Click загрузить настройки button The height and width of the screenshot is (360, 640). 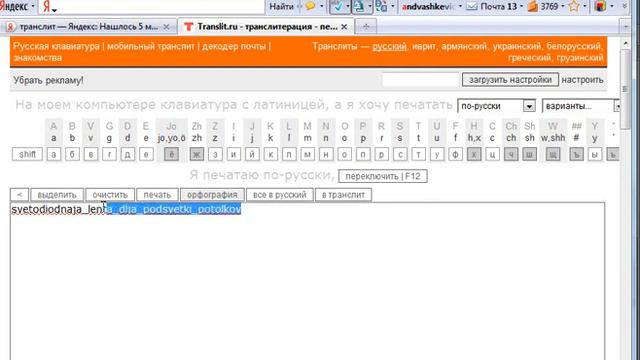[510, 80]
